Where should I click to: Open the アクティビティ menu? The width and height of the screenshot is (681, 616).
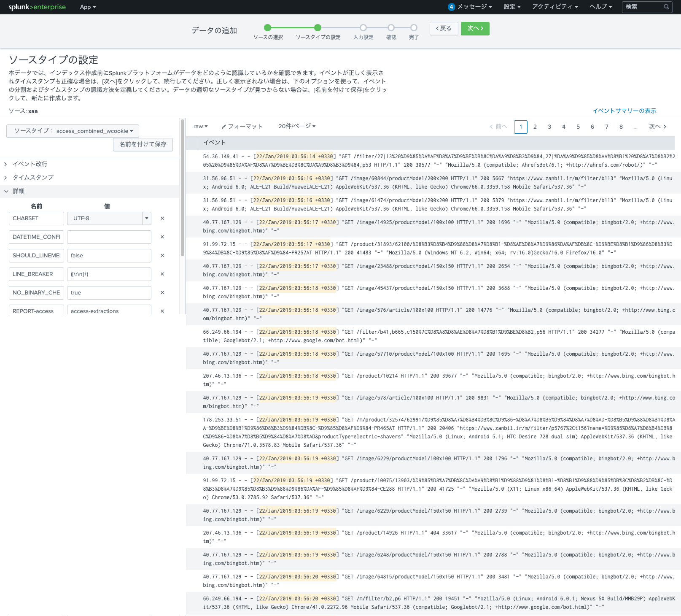point(555,7)
